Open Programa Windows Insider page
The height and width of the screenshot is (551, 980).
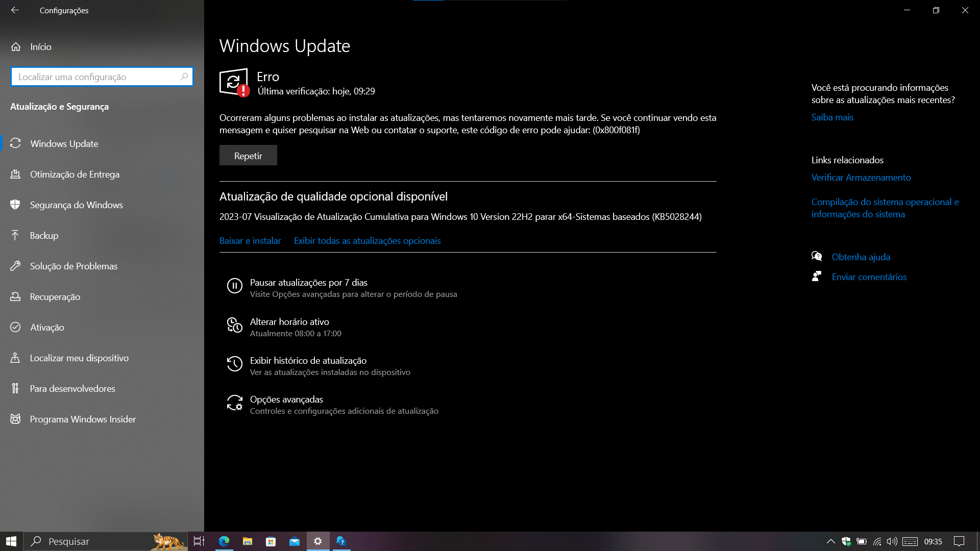pyautogui.click(x=83, y=419)
